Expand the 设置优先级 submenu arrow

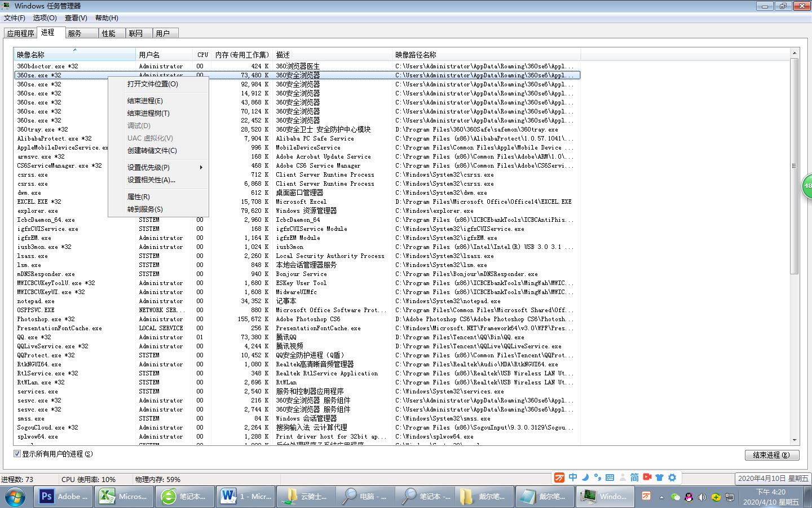[x=201, y=168]
